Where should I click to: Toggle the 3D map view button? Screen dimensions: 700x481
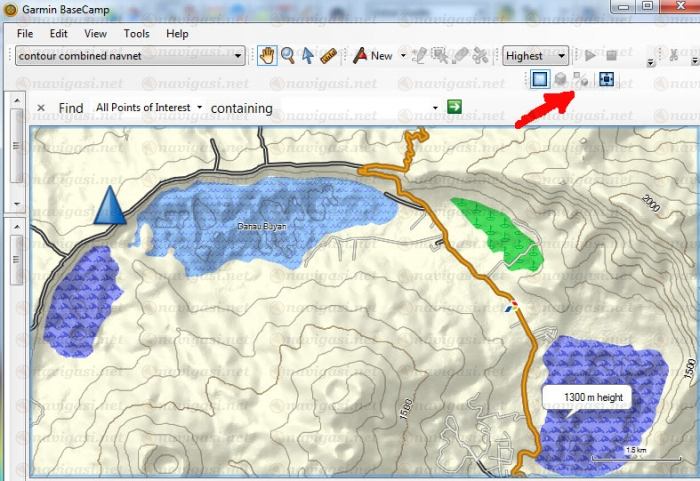click(561, 79)
